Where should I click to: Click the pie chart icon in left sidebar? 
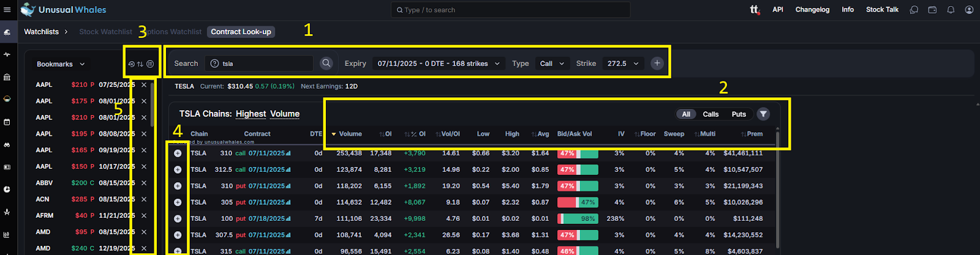(7, 190)
